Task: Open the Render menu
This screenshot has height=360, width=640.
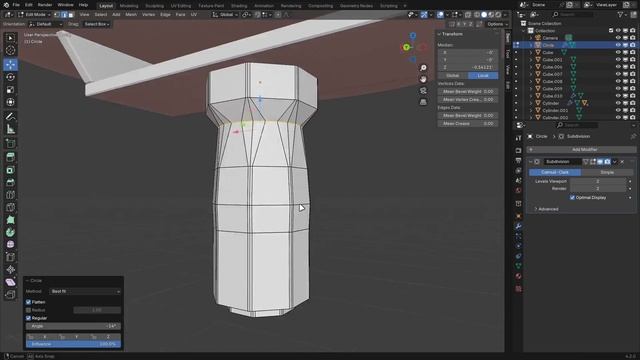Action: pyautogui.click(x=44, y=5)
